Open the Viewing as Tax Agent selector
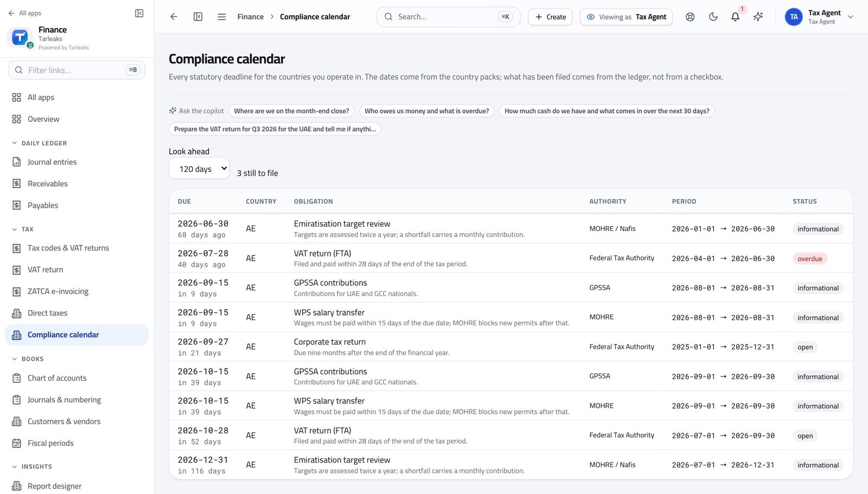This screenshot has width=868, height=494. point(627,17)
